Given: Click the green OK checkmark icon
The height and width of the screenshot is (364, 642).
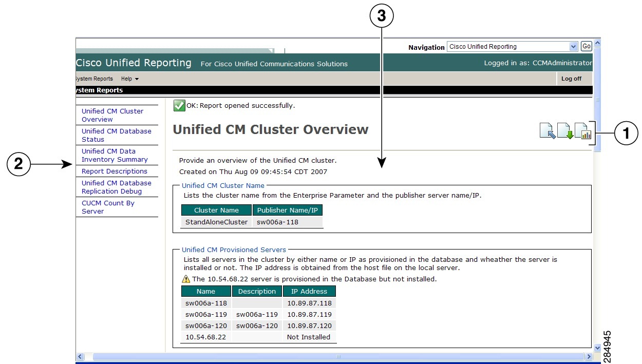Looking at the screenshot, I should [178, 105].
